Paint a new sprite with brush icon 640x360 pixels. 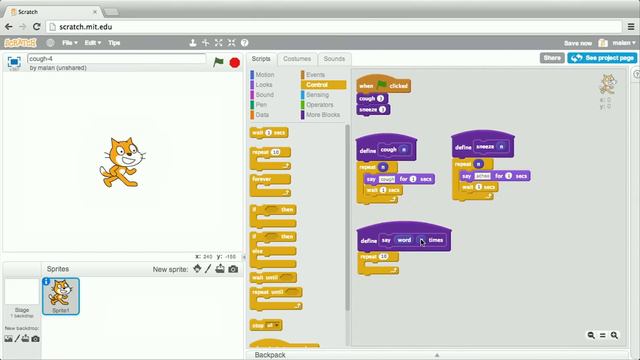click(x=208, y=269)
